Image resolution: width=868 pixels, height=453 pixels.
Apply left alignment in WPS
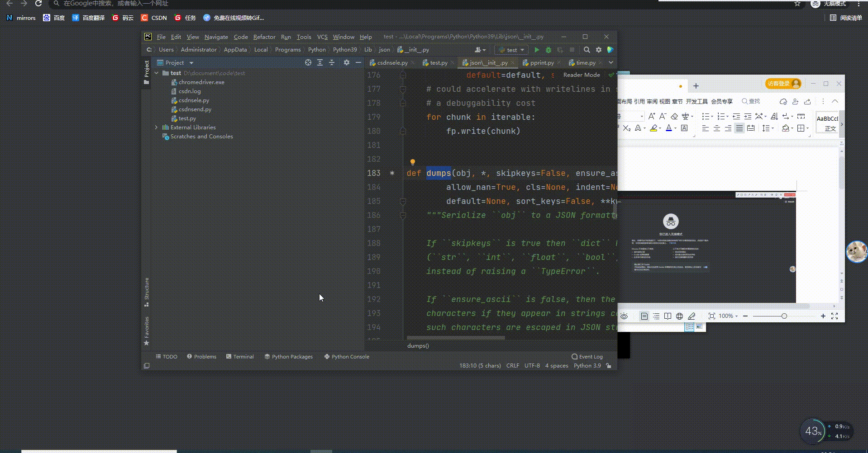pos(706,128)
